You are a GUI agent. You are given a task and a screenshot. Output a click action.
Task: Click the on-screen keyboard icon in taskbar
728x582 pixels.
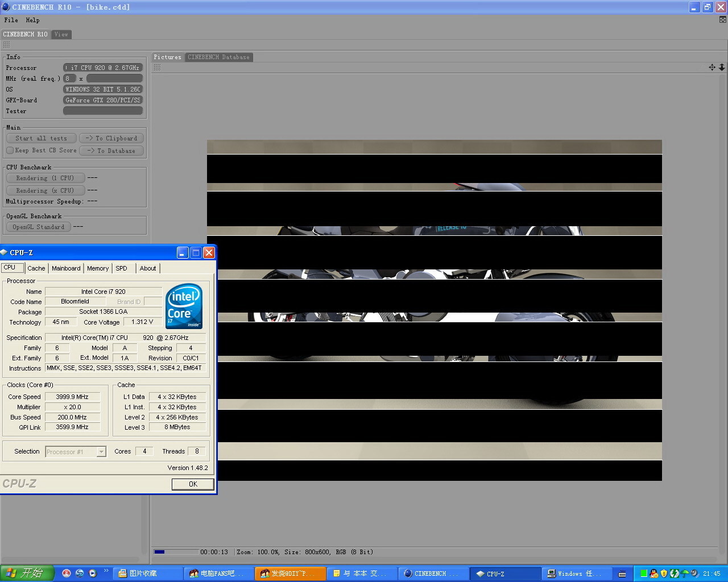(622, 573)
